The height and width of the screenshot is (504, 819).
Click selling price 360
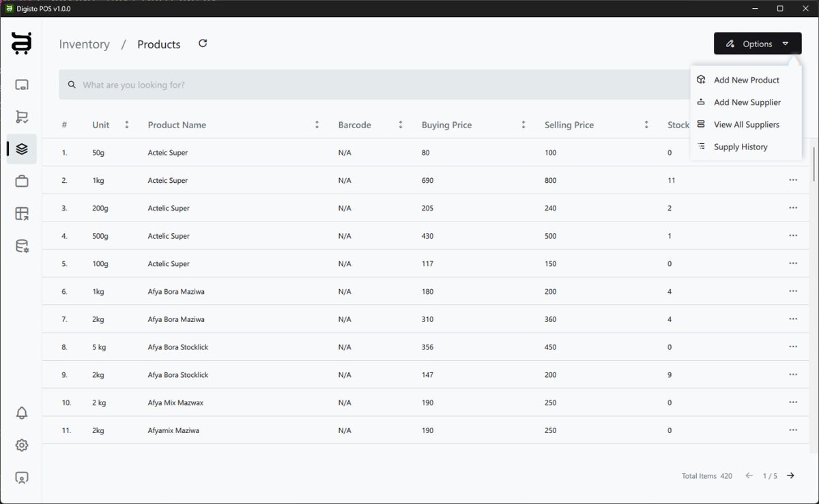click(550, 319)
